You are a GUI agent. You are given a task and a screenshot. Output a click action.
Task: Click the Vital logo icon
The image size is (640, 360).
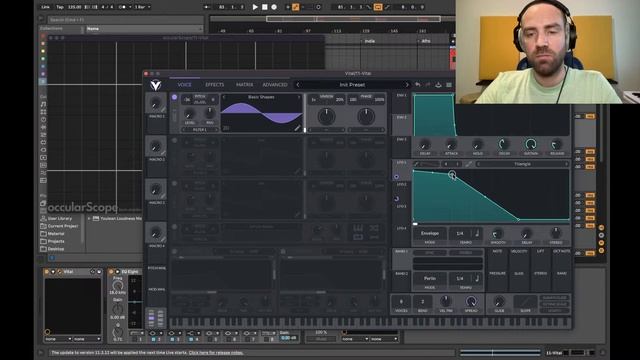click(x=156, y=85)
